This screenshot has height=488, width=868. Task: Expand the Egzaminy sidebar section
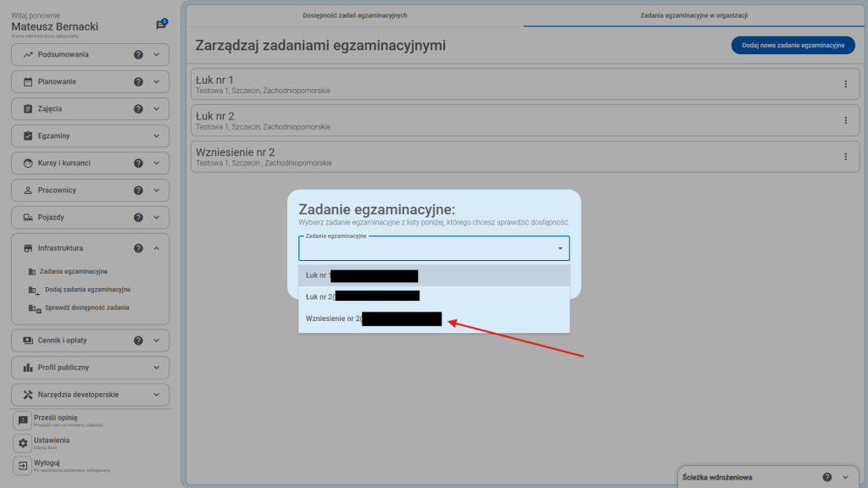pyautogui.click(x=157, y=136)
